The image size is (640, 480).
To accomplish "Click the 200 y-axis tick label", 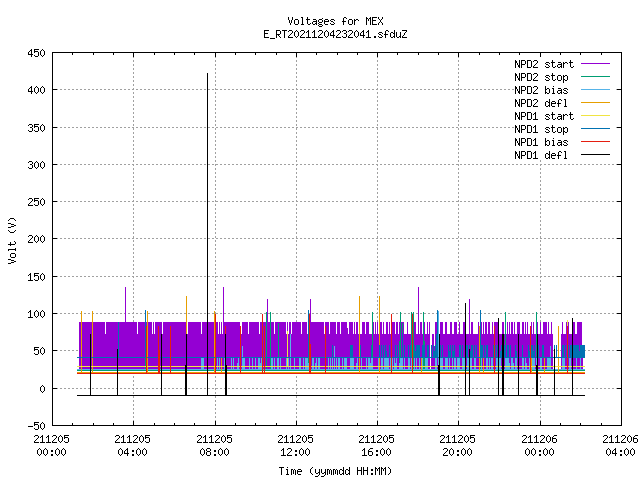I will point(36,239).
